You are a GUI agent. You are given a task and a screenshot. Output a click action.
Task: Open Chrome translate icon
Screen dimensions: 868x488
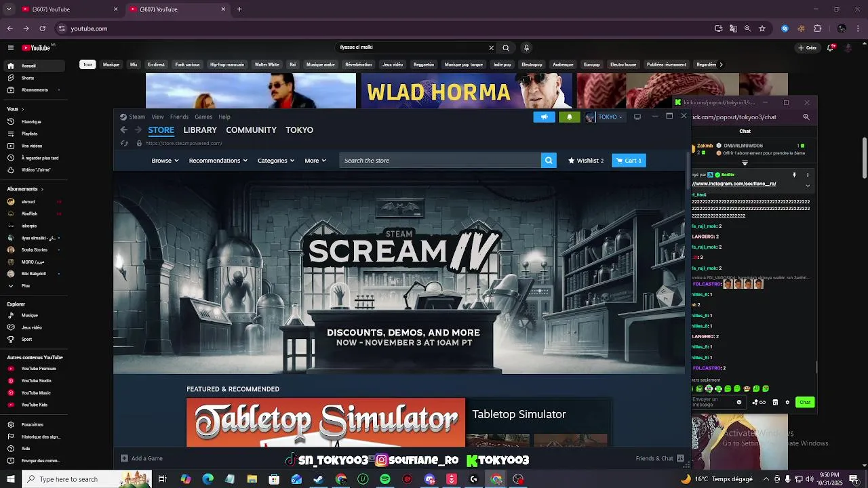coord(733,28)
